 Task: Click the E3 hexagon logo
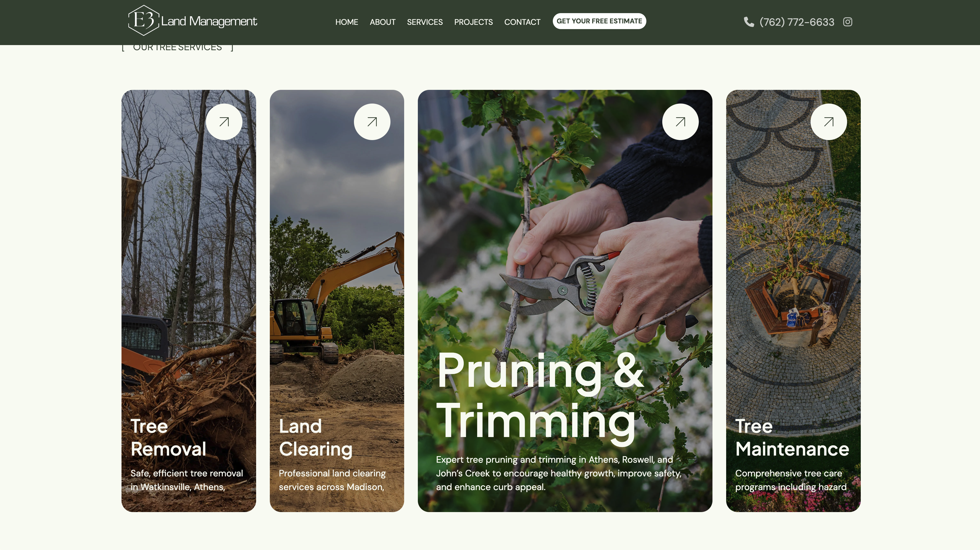coord(143,21)
